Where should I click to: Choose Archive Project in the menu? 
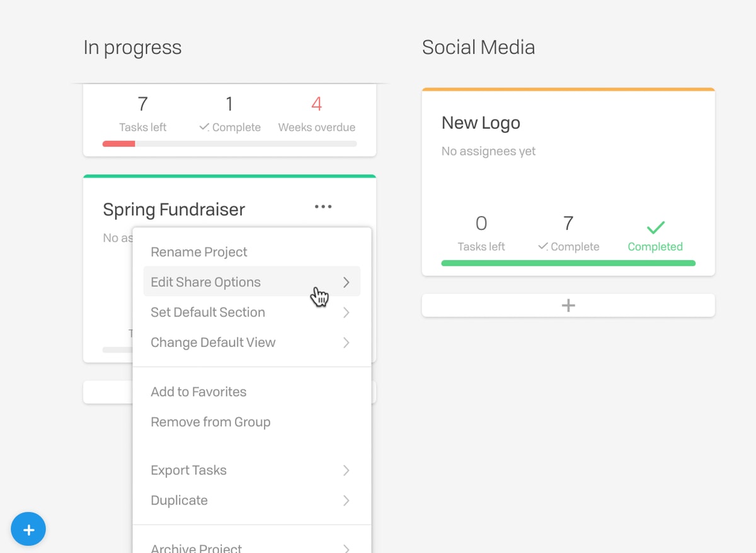pyautogui.click(x=196, y=547)
